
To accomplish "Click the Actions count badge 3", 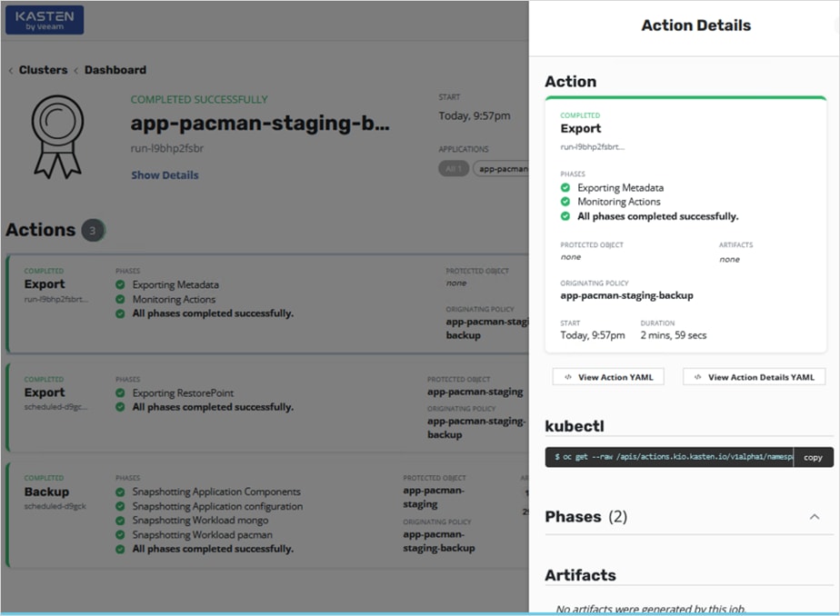I will [93, 230].
